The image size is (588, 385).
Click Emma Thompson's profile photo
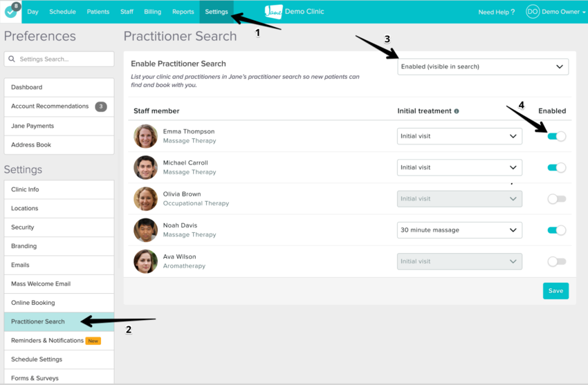pyautogui.click(x=145, y=136)
